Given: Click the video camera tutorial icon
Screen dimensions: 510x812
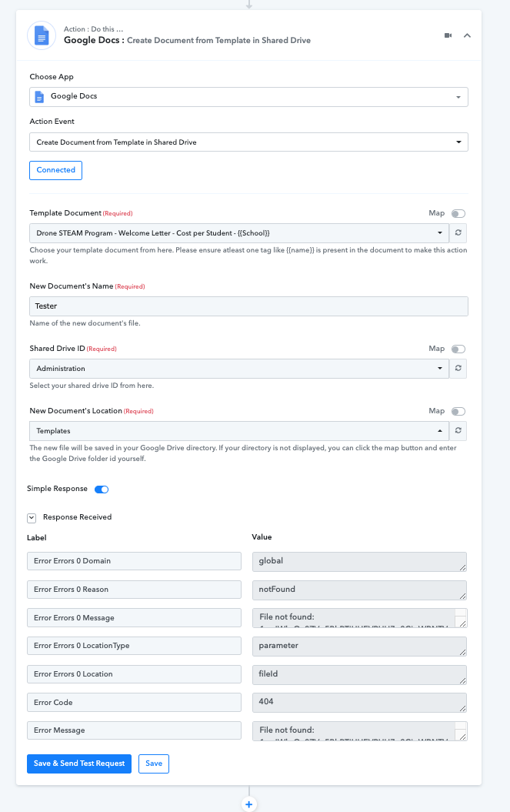Looking at the screenshot, I should click(448, 35).
